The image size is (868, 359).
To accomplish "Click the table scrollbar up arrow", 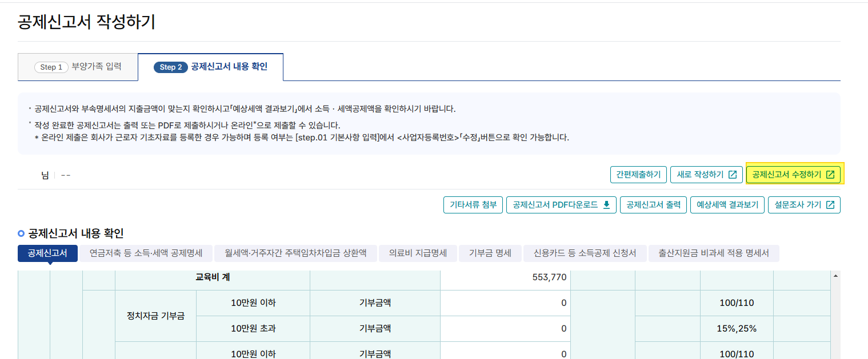I will coord(836,276).
